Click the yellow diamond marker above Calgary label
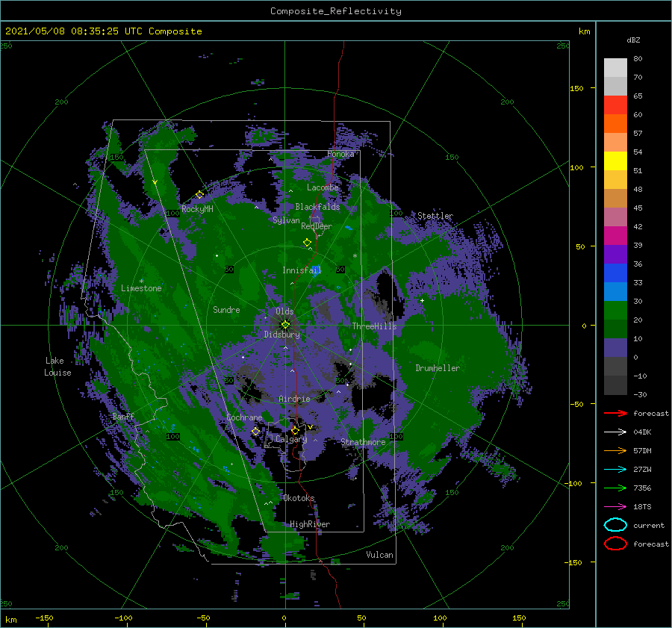This screenshot has width=672, height=628. [x=295, y=430]
